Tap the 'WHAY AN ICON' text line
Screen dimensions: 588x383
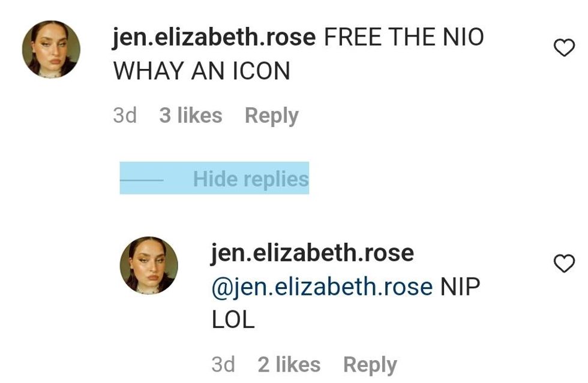click(x=202, y=71)
